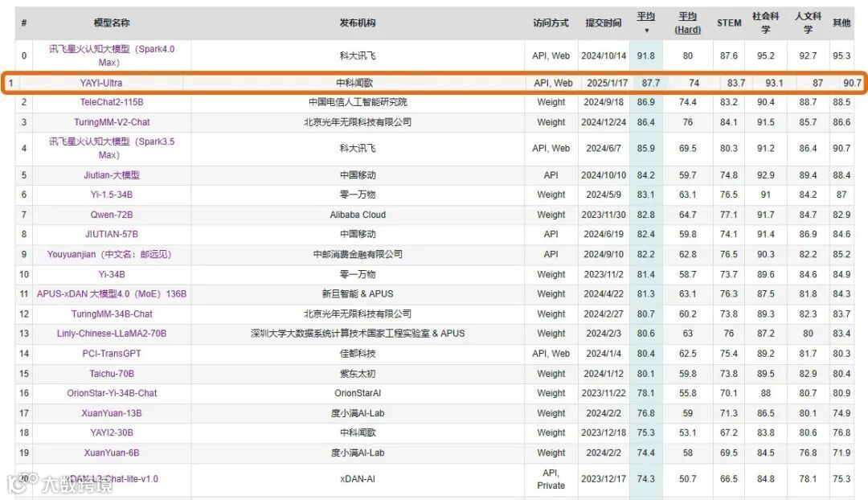Screen dimensions: 868x500
Task: Select 新旦智能 & APUS organization cell
Action: coord(358,293)
